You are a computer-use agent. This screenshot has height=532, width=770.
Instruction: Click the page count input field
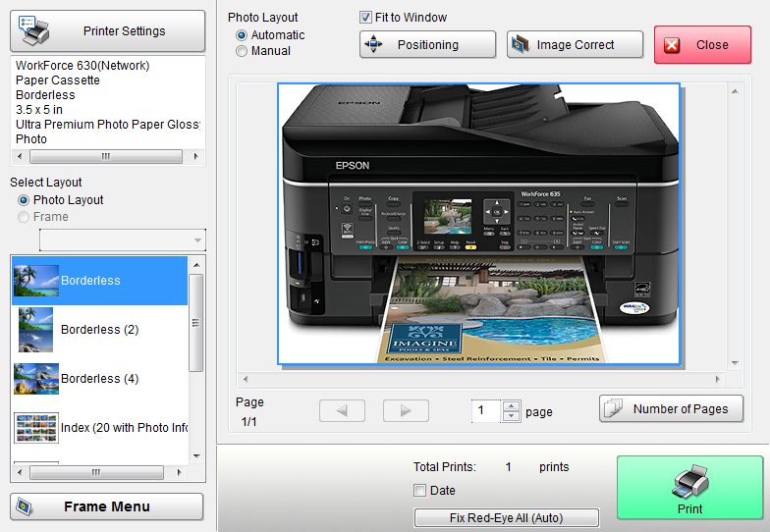click(x=485, y=410)
